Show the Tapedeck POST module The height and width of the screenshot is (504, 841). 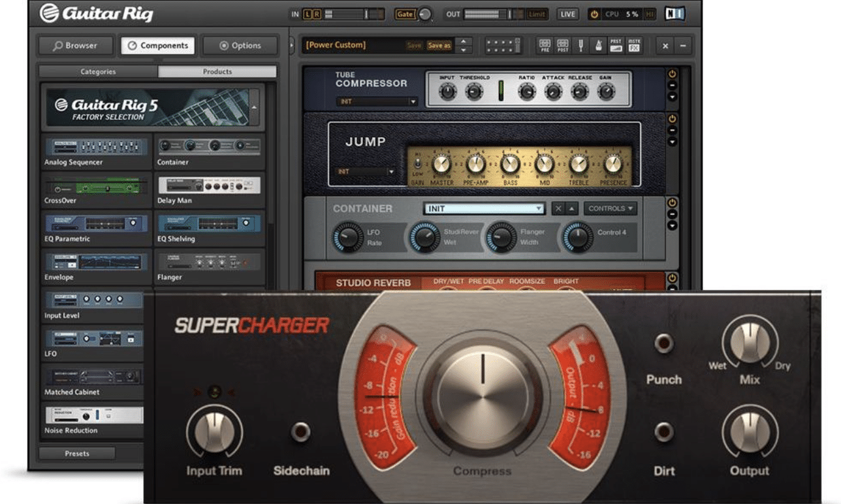562,45
